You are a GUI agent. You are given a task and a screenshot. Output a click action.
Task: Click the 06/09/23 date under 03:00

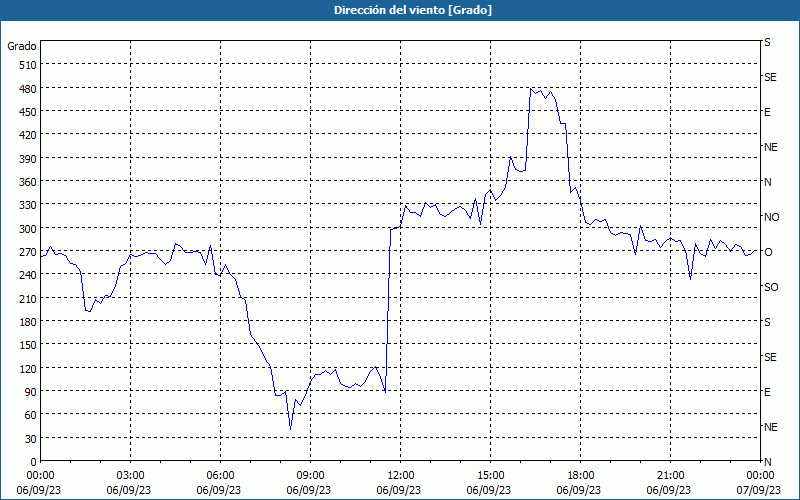pyautogui.click(x=129, y=490)
